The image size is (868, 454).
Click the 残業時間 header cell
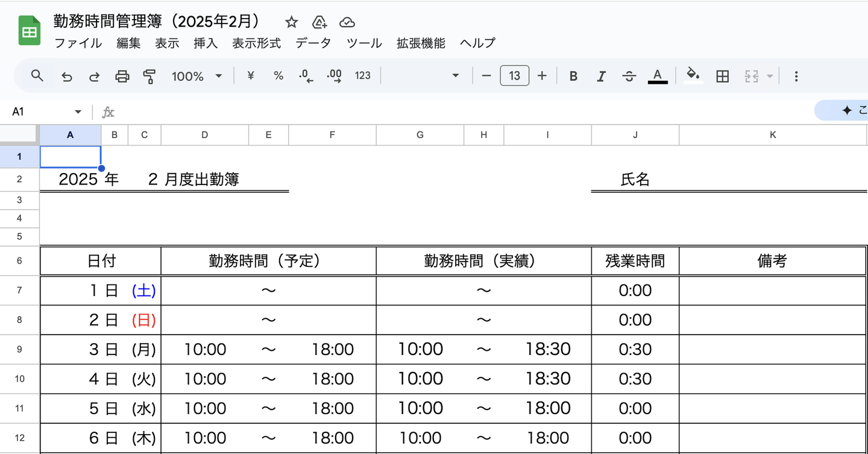click(635, 260)
